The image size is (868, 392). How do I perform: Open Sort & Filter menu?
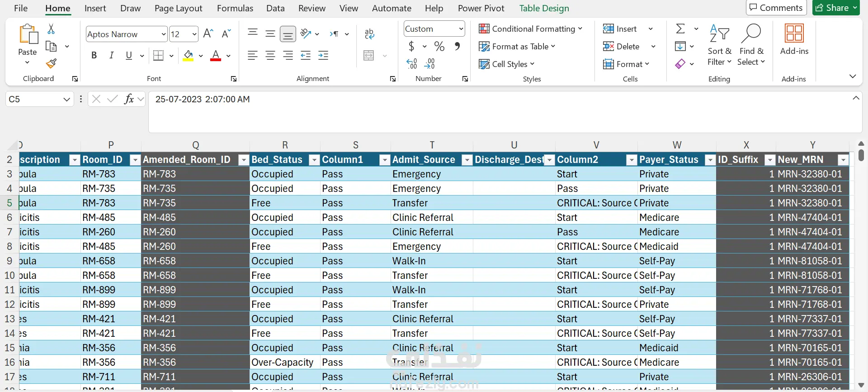pos(719,45)
